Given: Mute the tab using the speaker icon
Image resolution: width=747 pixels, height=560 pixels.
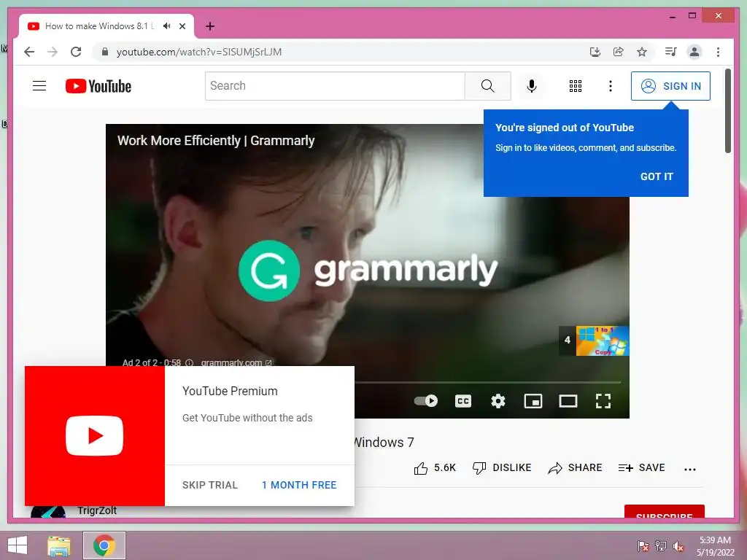Looking at the screenshot, I should click(166, 26).
